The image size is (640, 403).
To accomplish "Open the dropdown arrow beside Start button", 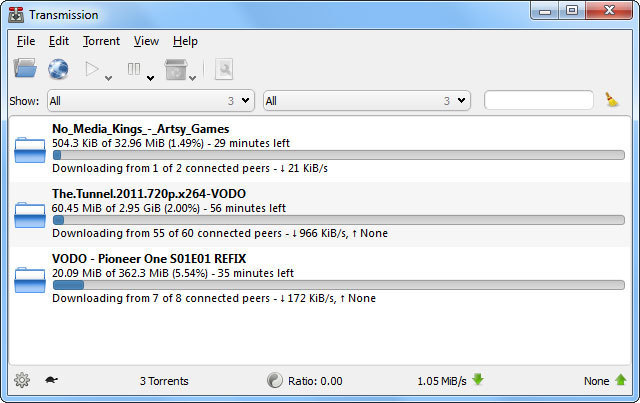I will pyautogui.click(x=108, y=76).
